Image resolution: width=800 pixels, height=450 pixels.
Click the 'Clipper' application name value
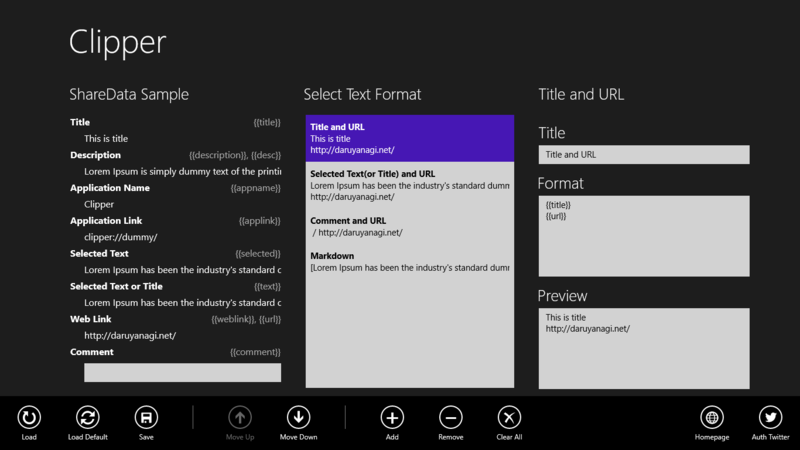click(x=99, y=205)
